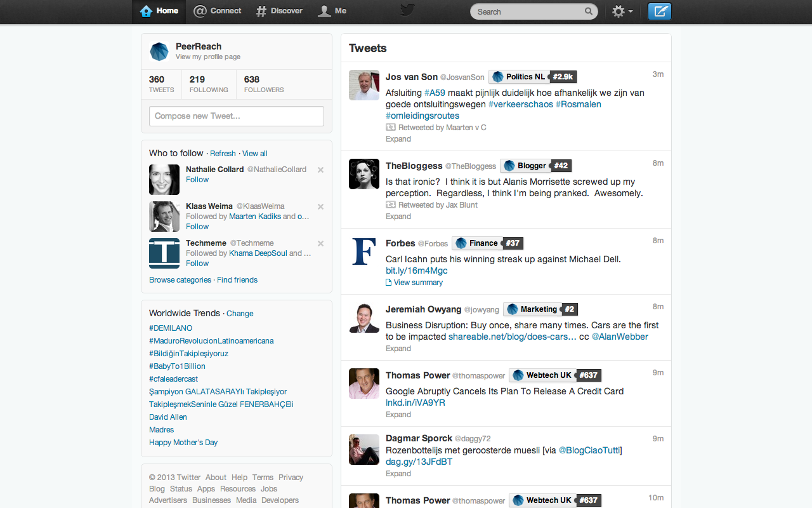
Task: Open the lnkd.in/iVA9YR link
Action: click(x=416, y=403)
